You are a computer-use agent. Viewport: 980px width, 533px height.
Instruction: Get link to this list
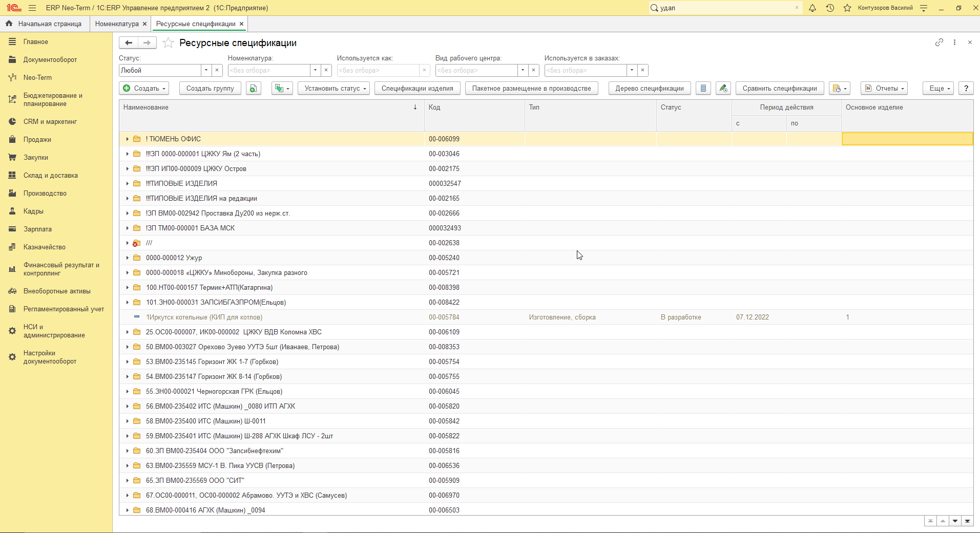[x=939, y=42]
